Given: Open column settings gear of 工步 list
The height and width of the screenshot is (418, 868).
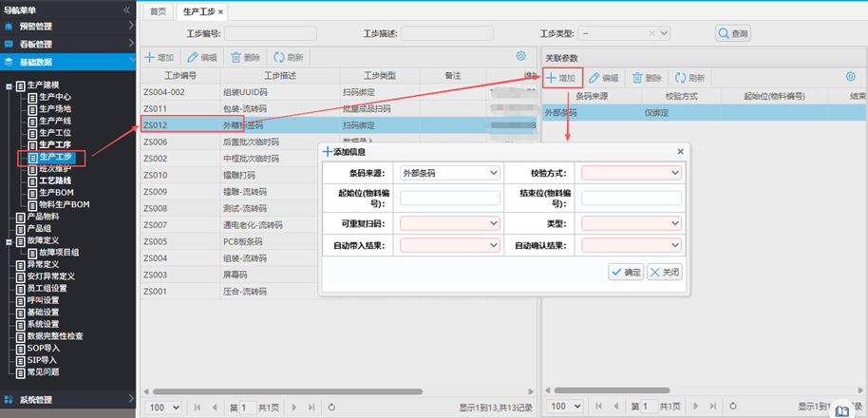Looking at the screenshot, I should click(x=520, y=56).
